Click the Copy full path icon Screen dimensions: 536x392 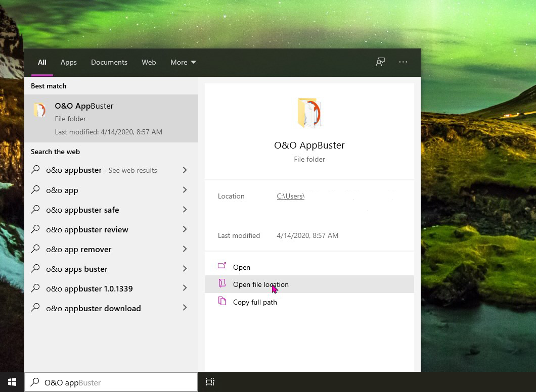click(x=222, y=302)
